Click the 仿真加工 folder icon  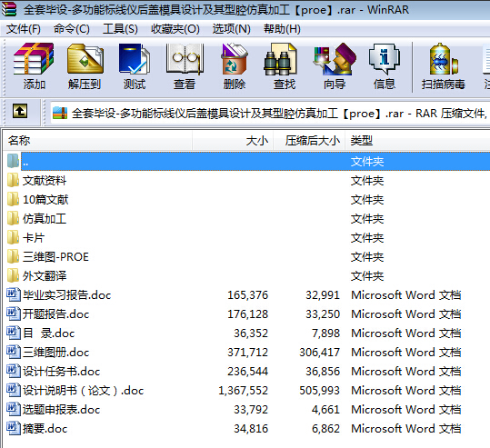click(x=13, y=218)
